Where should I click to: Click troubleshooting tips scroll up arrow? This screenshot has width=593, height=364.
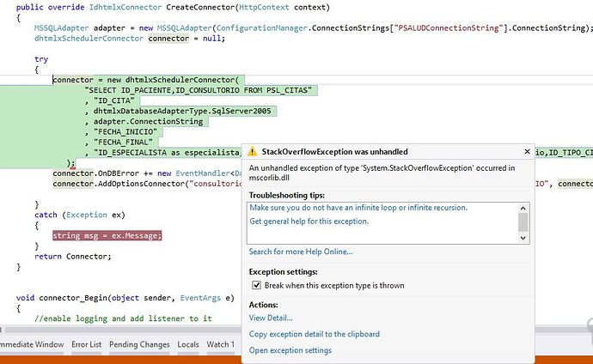tap(523, 208)
